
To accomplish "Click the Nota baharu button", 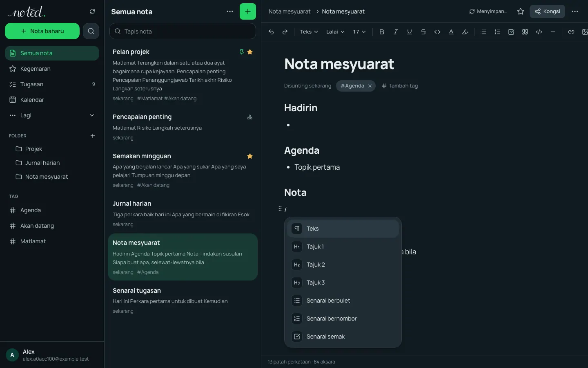I will coord(42,31).
